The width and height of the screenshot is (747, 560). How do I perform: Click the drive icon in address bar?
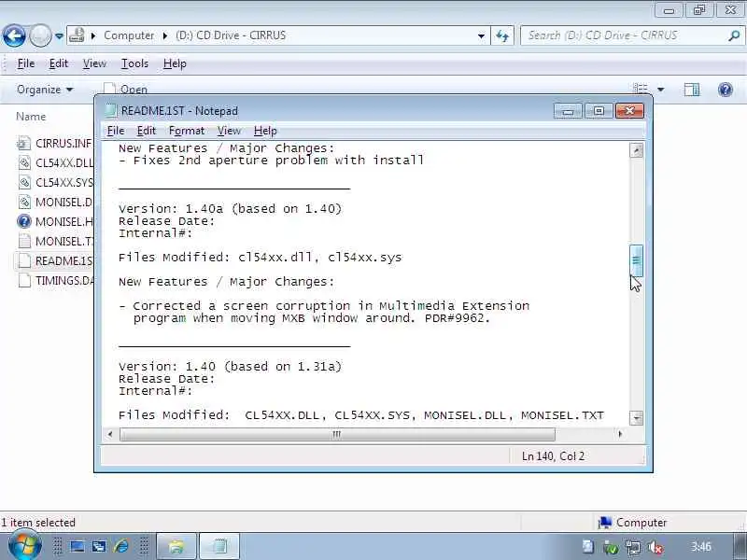[77, 35]
